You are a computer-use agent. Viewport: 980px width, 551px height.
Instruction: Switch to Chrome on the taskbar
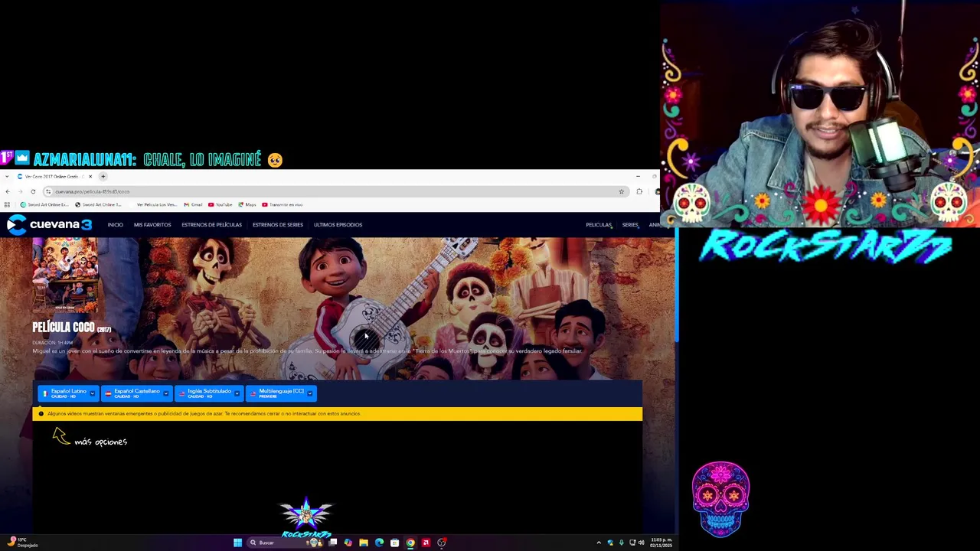click(x=410, y=543)
